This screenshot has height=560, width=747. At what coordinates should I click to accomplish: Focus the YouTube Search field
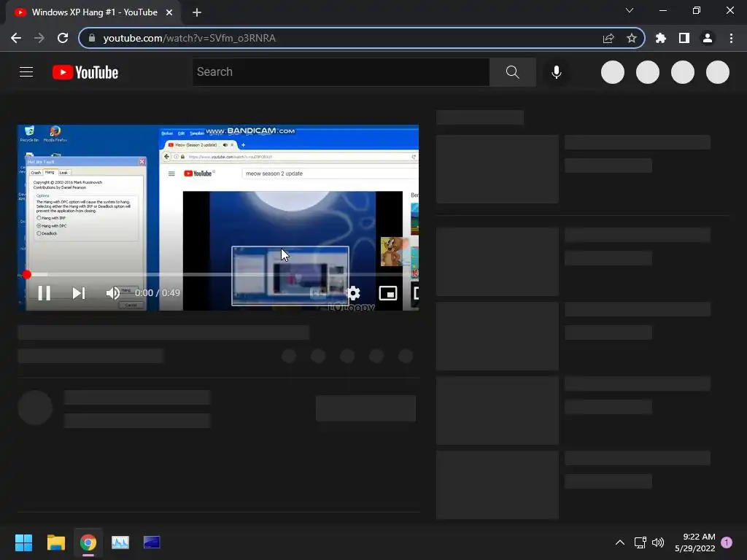(x=341, y=72)
